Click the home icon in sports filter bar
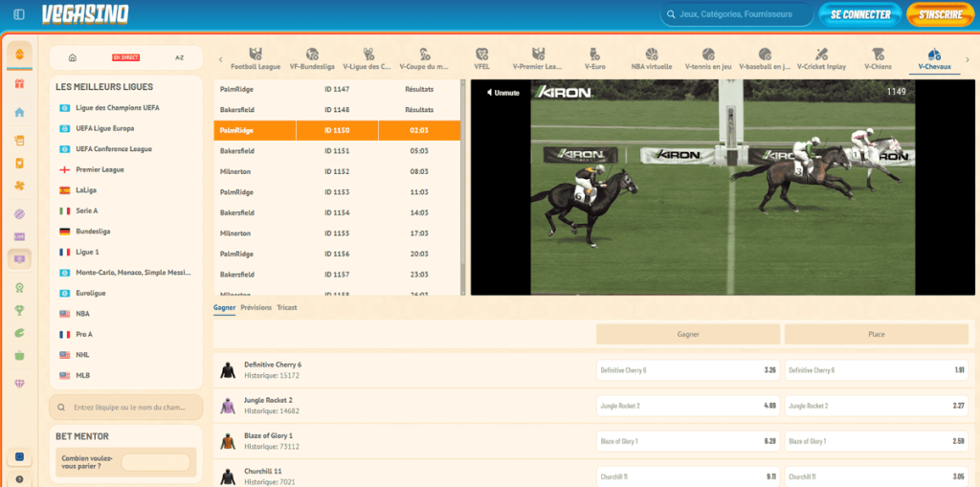 (x=73, y=57)
